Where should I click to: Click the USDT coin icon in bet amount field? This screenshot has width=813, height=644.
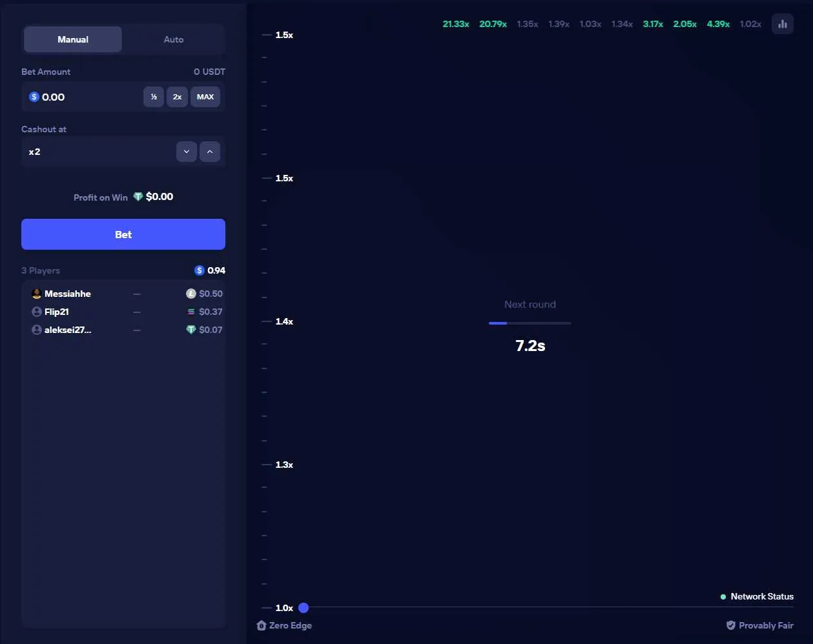tap(34, 97)
